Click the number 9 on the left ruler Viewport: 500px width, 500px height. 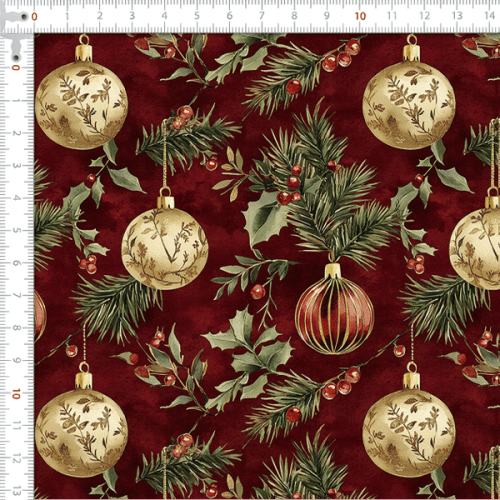[16, 360]
